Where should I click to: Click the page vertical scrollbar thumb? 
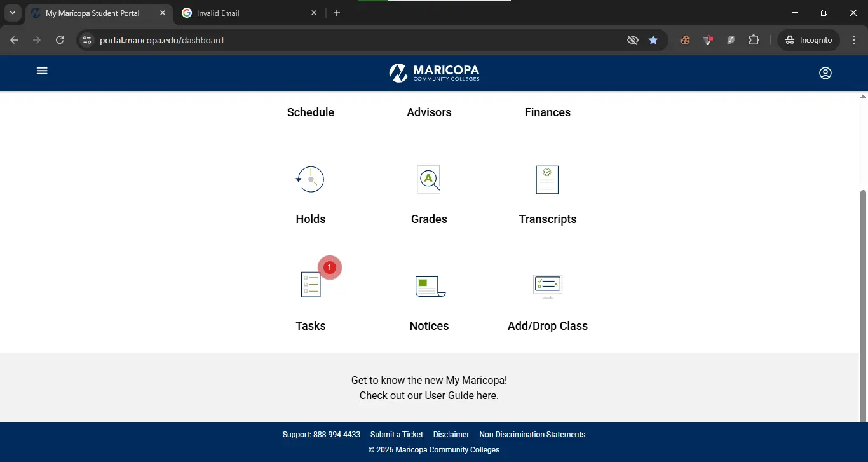(863, 306)
